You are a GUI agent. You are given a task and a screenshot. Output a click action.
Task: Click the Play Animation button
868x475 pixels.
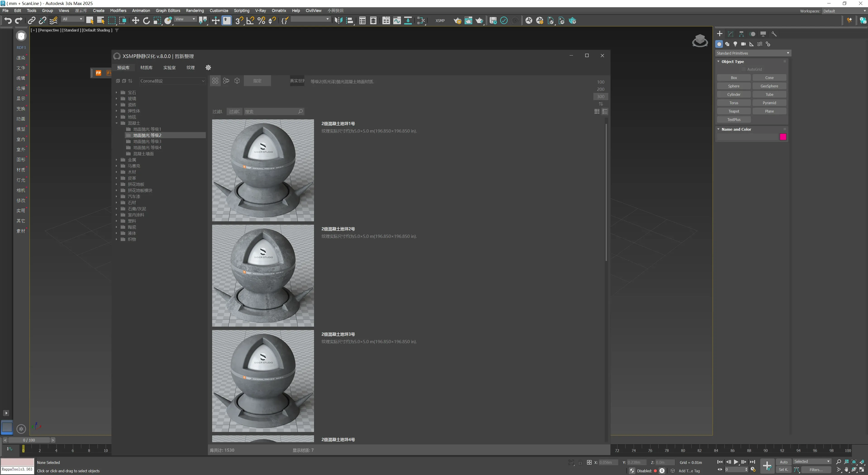coord(736,462)
